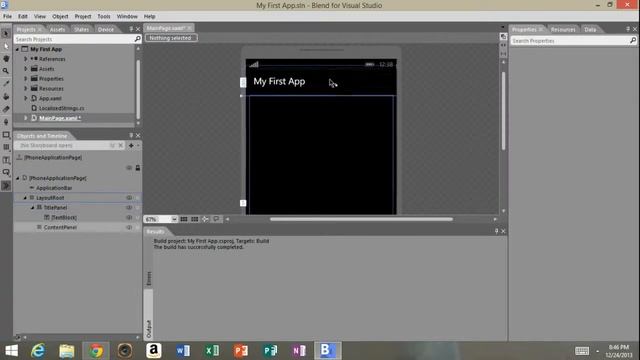Switch to the Resources tab on right
640x360 pixels.
563,29
